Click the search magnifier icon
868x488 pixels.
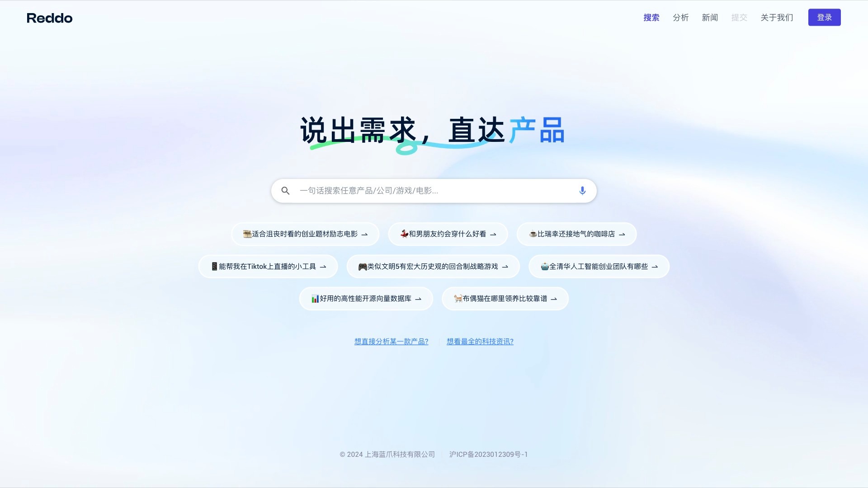point(285,190)
